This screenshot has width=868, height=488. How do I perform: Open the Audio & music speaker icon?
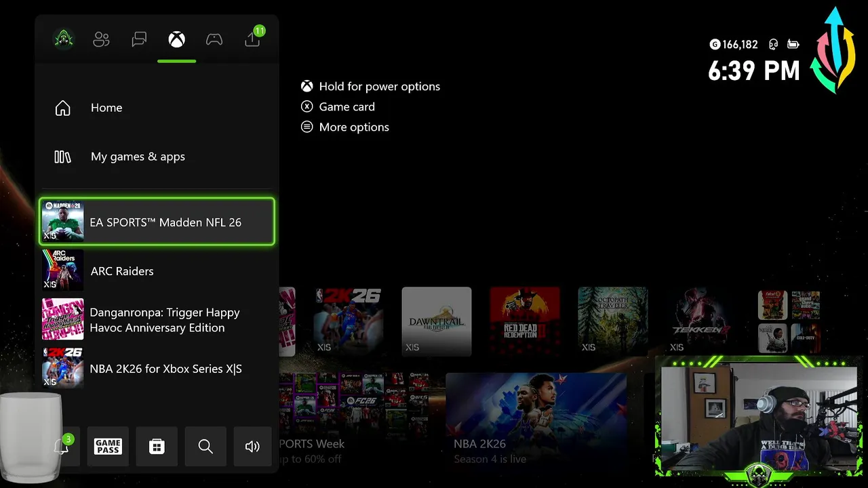(252, 446)
